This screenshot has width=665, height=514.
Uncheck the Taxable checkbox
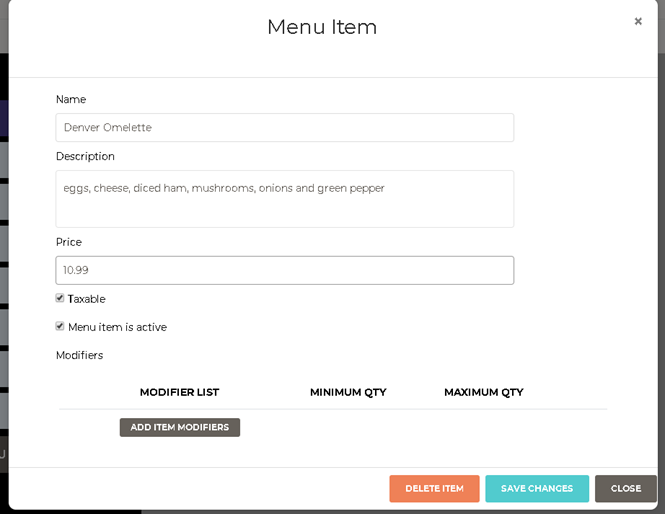coord(60,298)
